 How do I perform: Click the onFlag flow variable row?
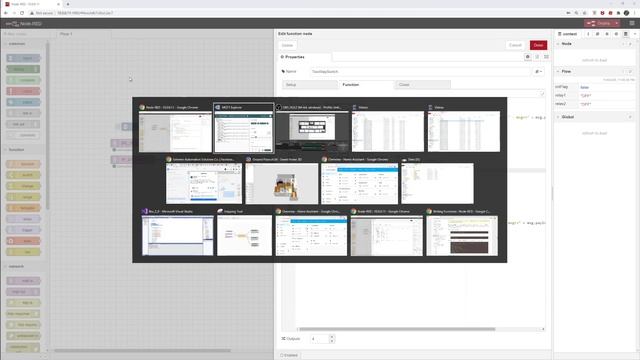coord(594,87)
